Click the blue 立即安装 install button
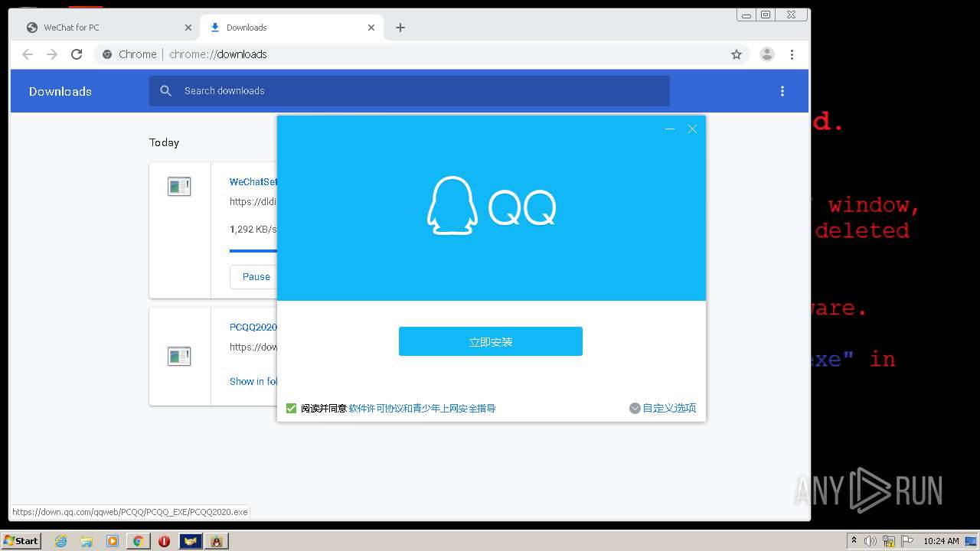980x551 pixels. pos(490,341)
